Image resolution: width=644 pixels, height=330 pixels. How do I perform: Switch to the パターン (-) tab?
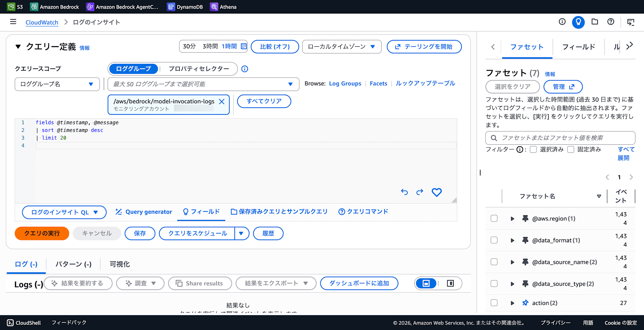tap(73, 264)
